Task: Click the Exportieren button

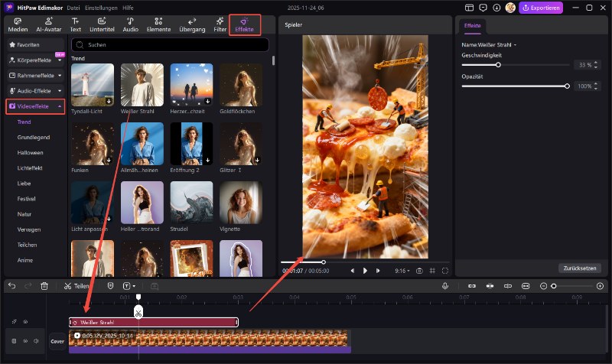Action: (x=541, y=8)
